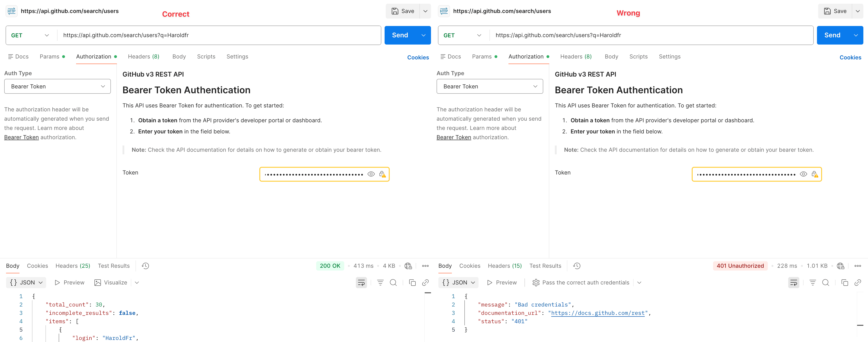Viewport: 868px width, 342px height.
Task: Click the vault lock warning icon in the right token field
Action: [815, 174]
